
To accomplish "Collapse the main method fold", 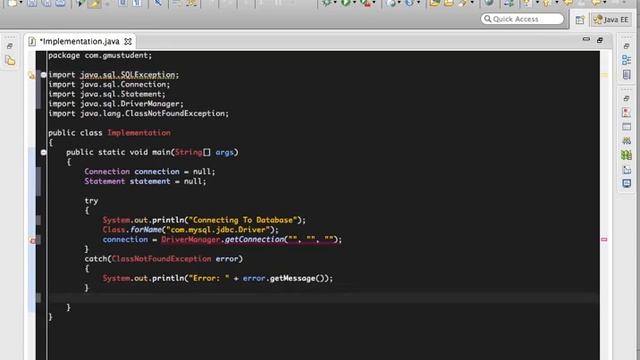I will pyautogui.click(x=44, y=152).
